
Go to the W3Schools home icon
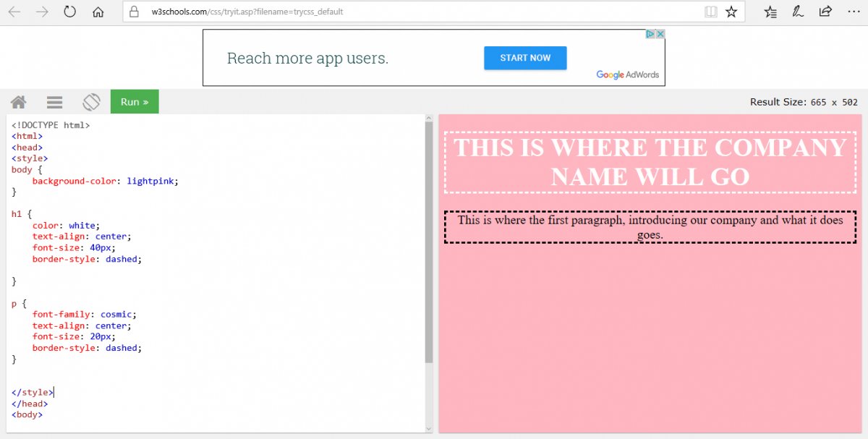(19, 102)
